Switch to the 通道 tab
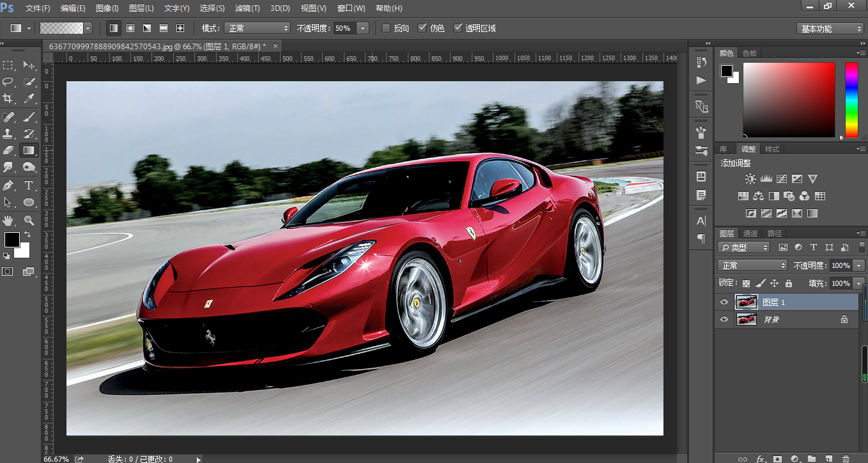The height and width of the screenshot is (463, 868). (x=750, y=233)
